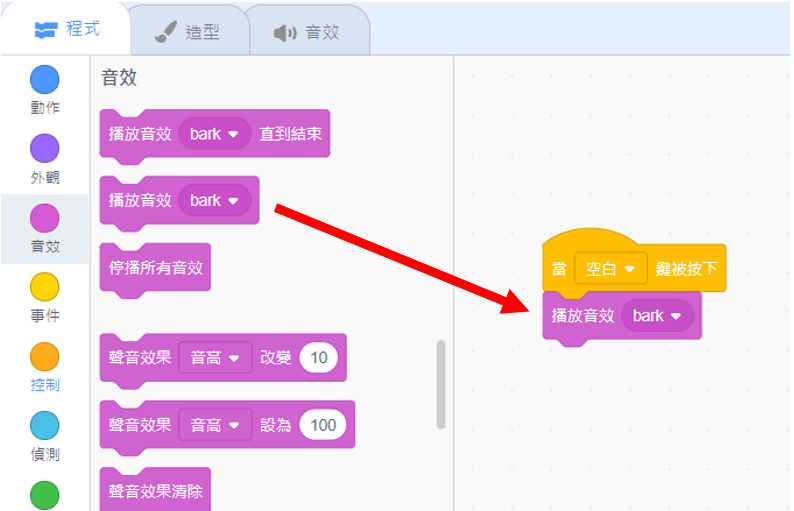Select the yellow 事件 events category circle
This screenshot has height=511, width=794.
click(x=45, y=287)
